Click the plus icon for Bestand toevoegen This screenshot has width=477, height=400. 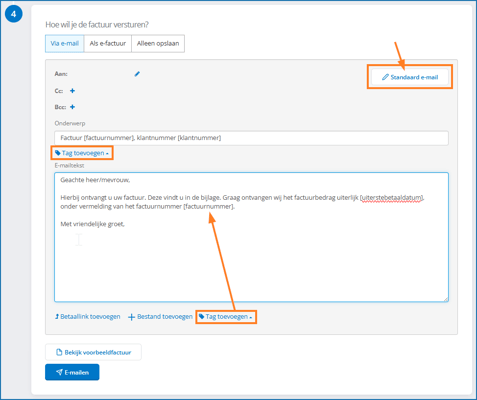(x=131, y=317)
